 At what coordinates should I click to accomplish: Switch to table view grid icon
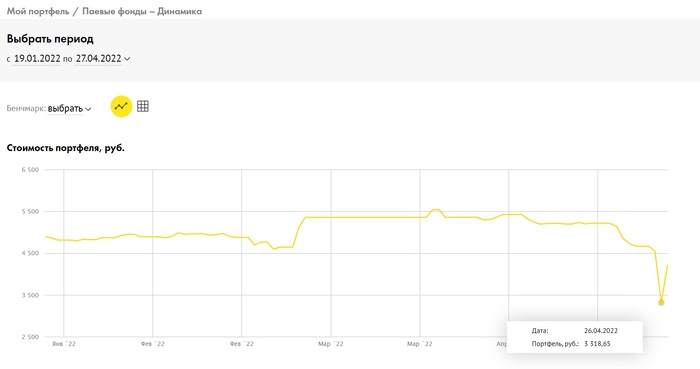pyautogui.click(x=143, y=106)
